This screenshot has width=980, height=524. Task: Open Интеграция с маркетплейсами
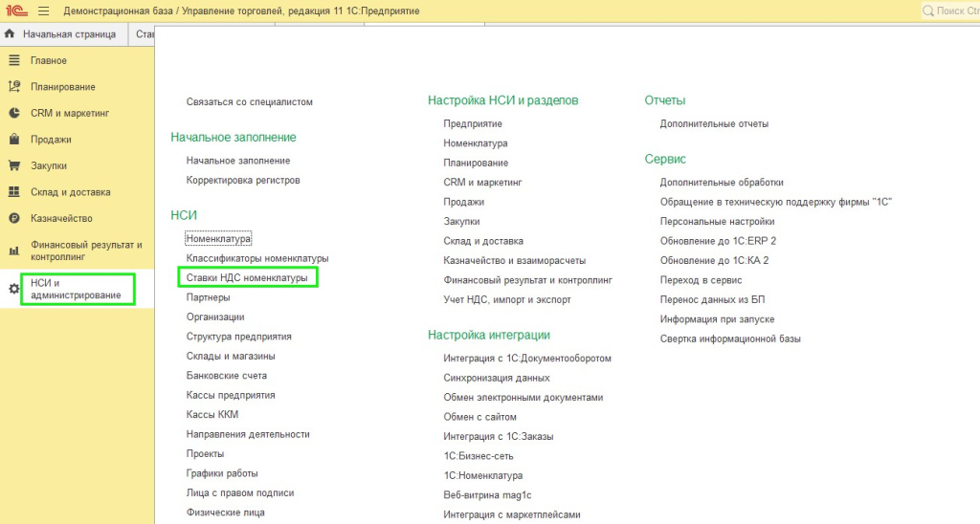point(512,514)
